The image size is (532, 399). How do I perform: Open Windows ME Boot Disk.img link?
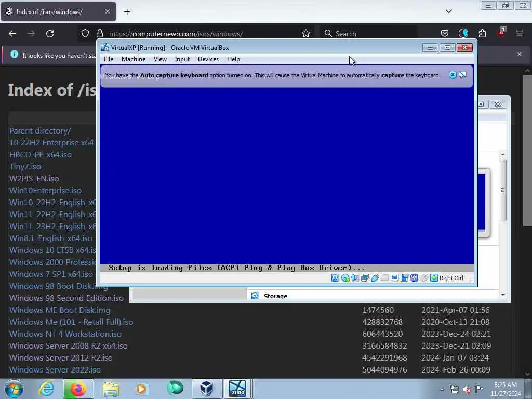(x=60, y=310)
